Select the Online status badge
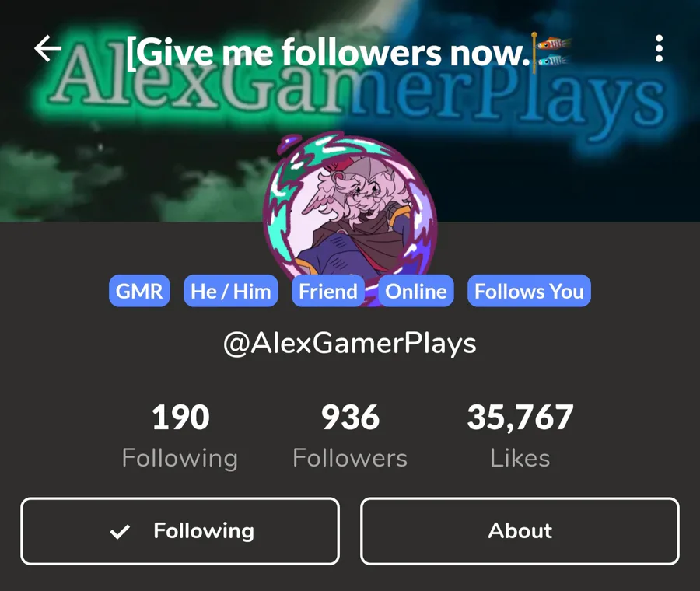Image resolution: width=700 pixels, height=591 pixels. point(416,291)
